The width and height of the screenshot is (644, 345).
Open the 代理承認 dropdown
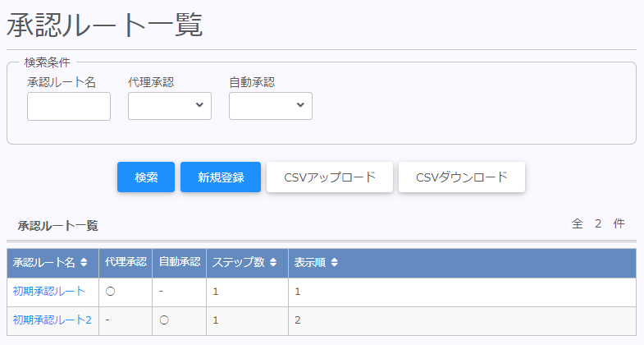point(170,106)
